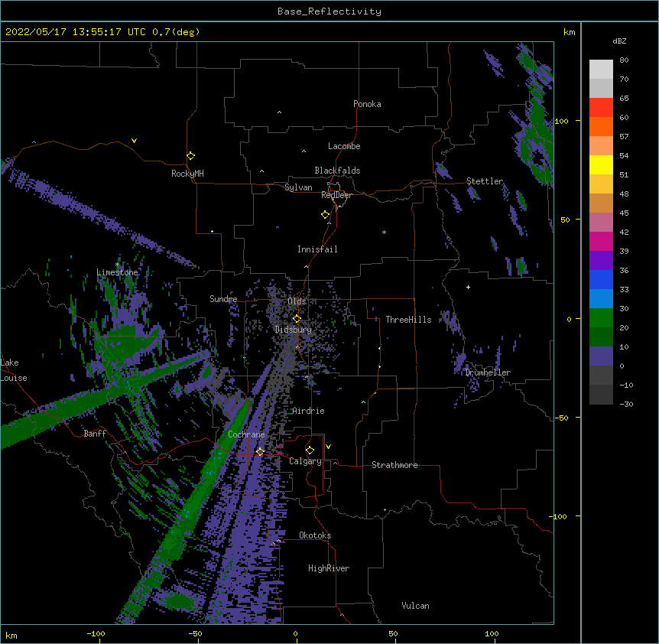Pick the purple 39-36 dBZ legend swatch
This screenshot has width=659, height=644.
coord(601,261)
